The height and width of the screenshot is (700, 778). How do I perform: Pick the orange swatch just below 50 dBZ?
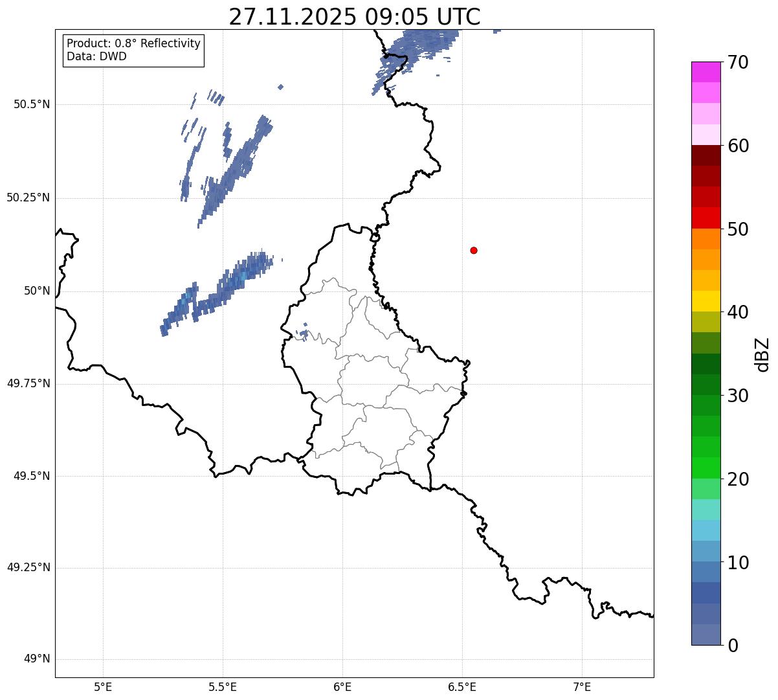[x=706, y=239]
